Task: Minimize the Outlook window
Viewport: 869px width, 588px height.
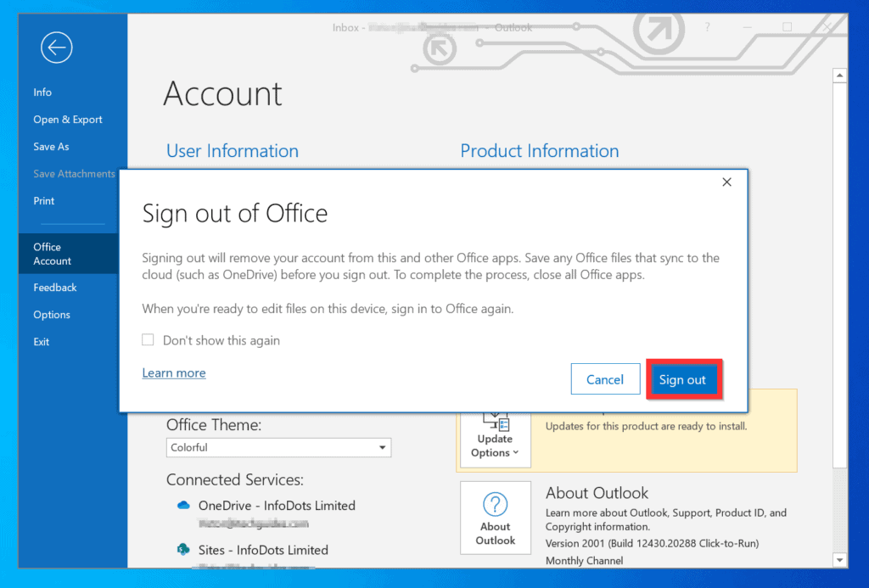Action: (747, 26)
